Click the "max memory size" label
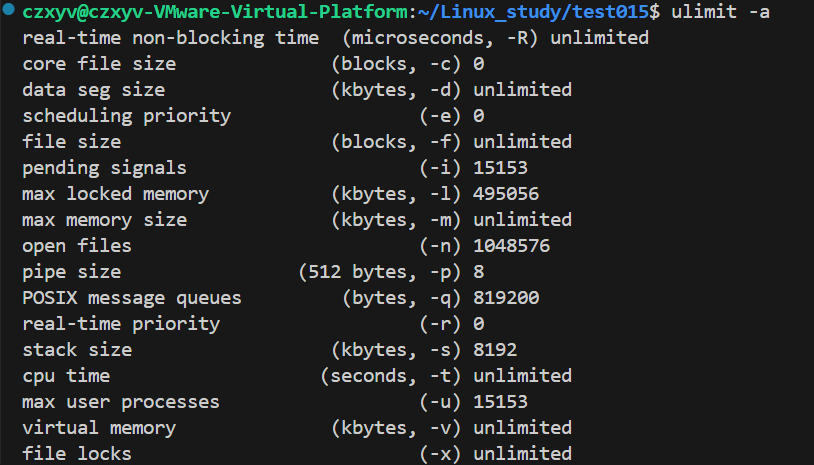814x465 pixels. point(104,220)
